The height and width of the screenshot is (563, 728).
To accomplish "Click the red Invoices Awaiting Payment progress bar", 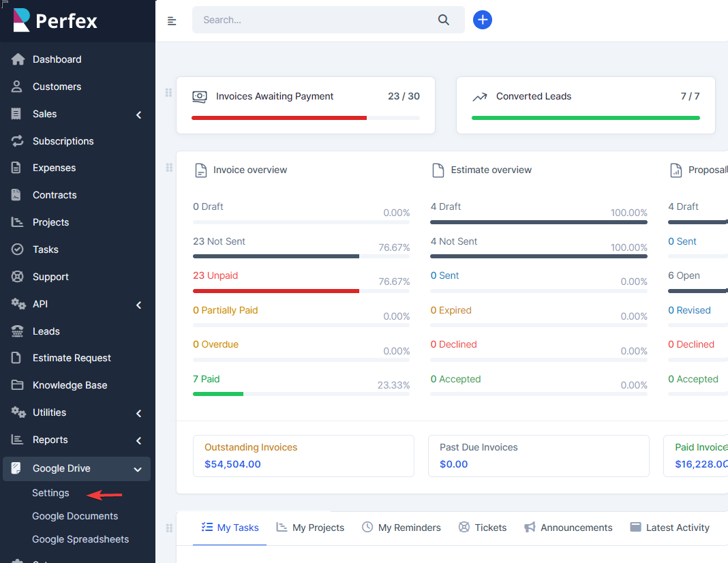I will click(279, 118).
